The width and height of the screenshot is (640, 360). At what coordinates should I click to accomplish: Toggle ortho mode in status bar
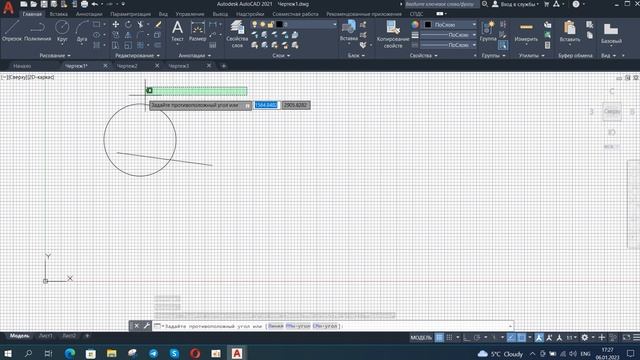tap(467, 338)
